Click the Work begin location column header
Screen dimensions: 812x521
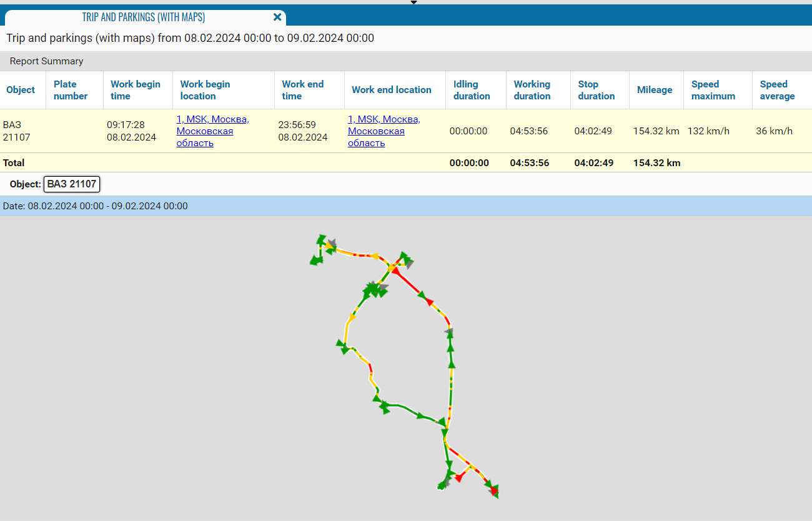(205, 90)
